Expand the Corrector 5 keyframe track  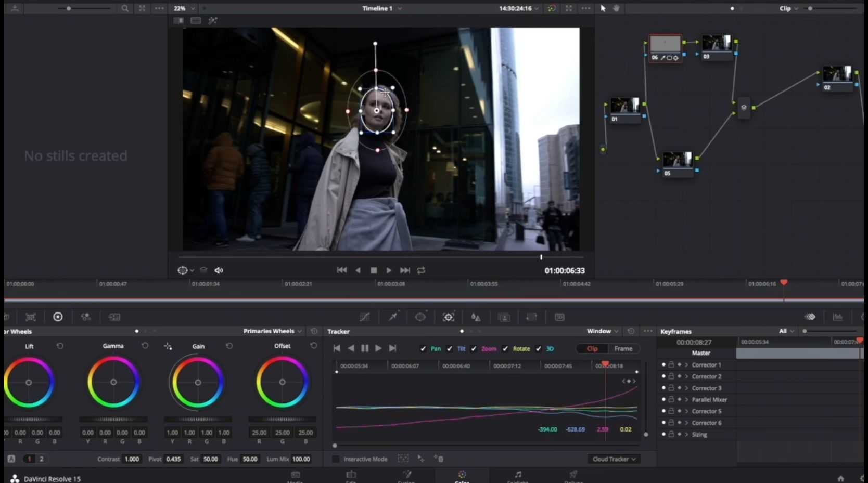pos(687,411)
